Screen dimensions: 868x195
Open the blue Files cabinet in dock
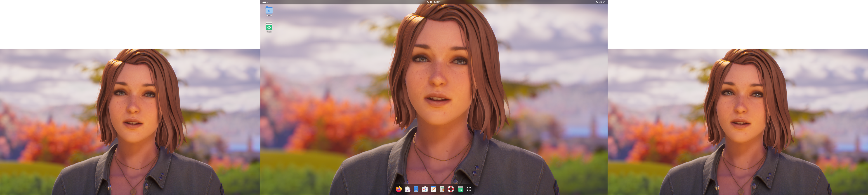click(x=416, y=189)
